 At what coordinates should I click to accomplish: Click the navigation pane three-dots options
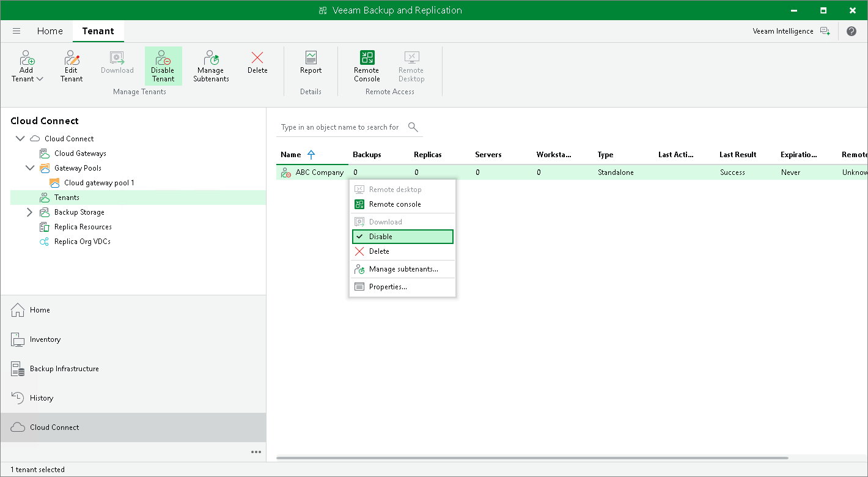coord(256,452)
